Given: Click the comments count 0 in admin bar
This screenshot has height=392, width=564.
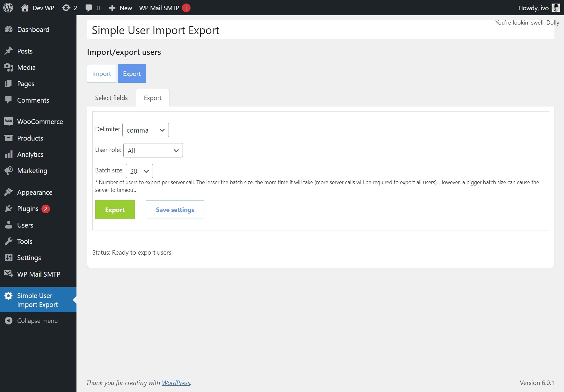Looking at the screenshot, I should 98,8.
